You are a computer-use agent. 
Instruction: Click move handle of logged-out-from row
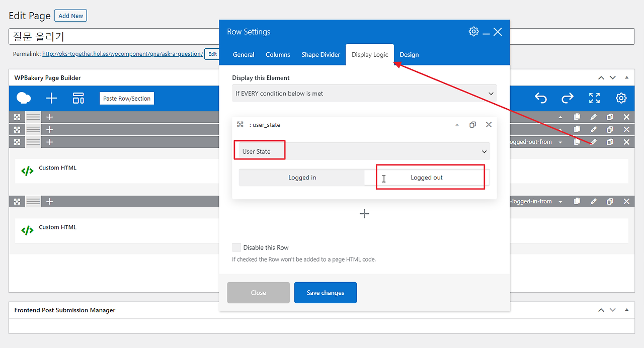(17, 142)
